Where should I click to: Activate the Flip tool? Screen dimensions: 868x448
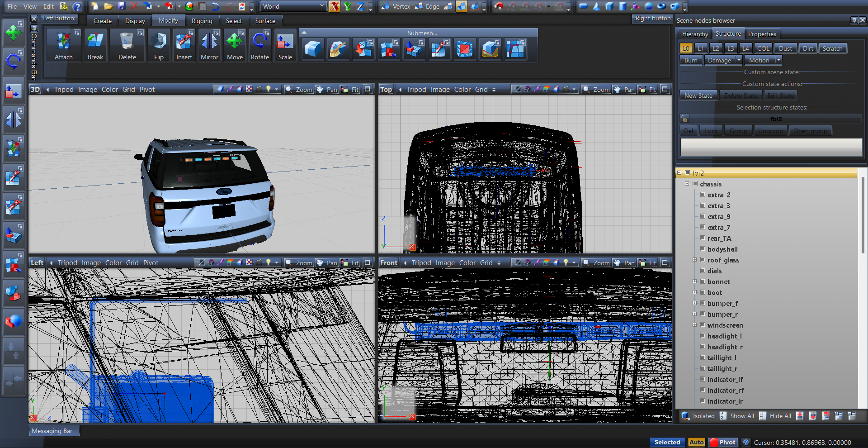coord(159,45)
